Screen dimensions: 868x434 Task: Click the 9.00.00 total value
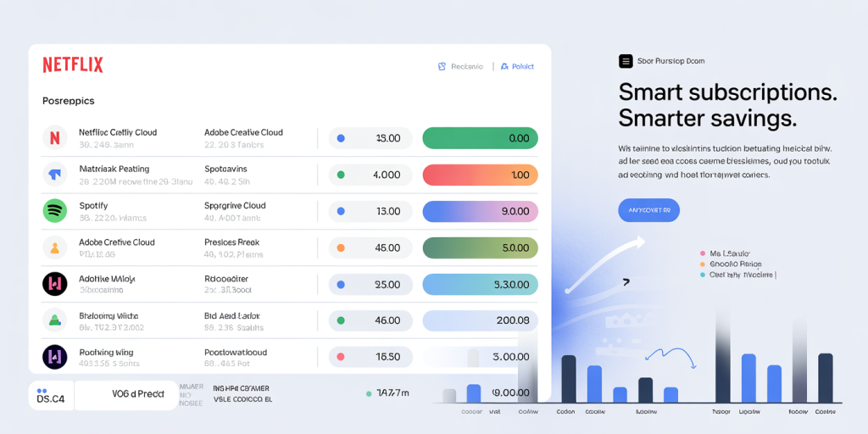tap(510, 392)
